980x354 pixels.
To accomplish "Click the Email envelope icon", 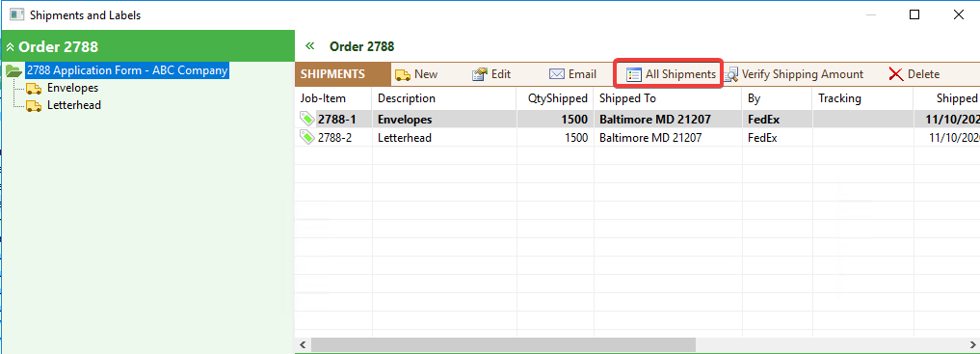I will (557, 74).
